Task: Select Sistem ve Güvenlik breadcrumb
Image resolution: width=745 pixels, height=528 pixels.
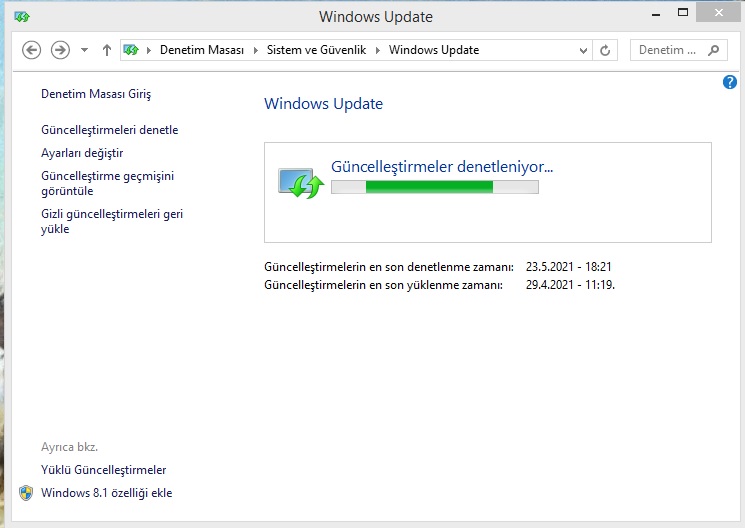Action: (316, 50)
